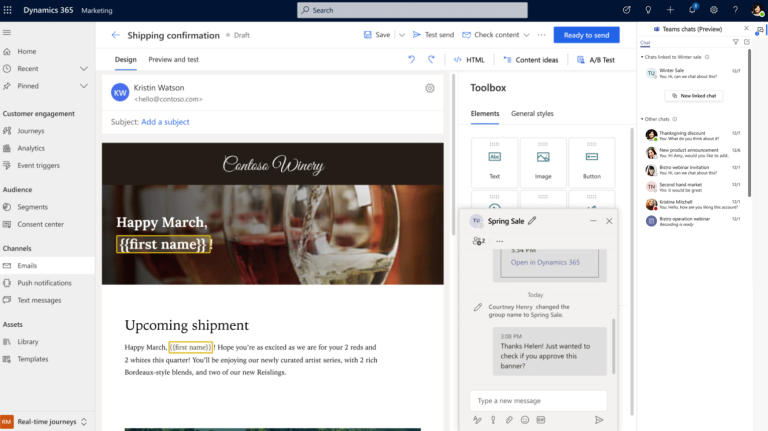Click the Type a new message field
Image resolution: width=768 pixels, height=431 pixels.
click(x=538, y=400)
